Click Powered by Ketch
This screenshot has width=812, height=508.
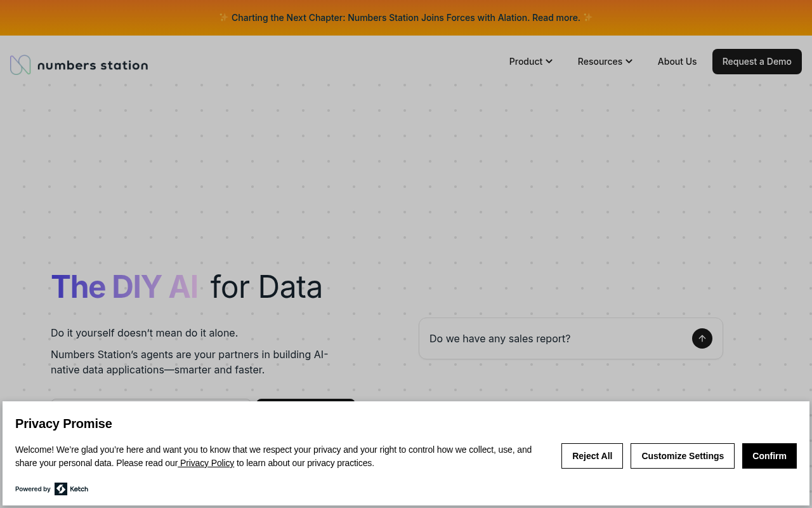51,488
